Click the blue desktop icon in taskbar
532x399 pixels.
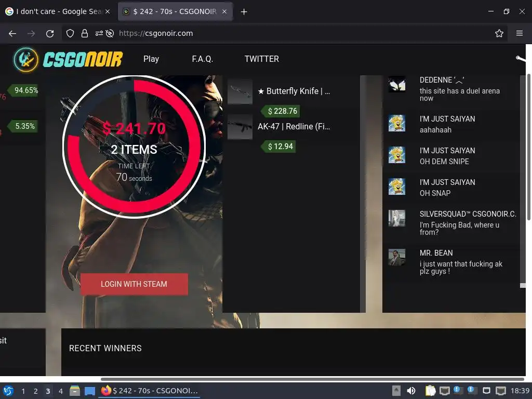pyautogui.click(x=89, y=391)
